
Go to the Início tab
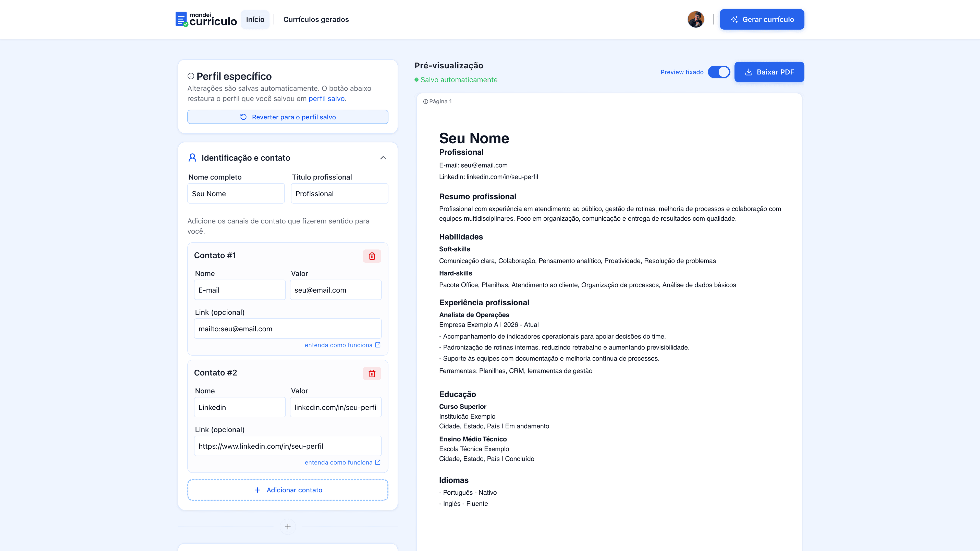[x=255, y=19]
